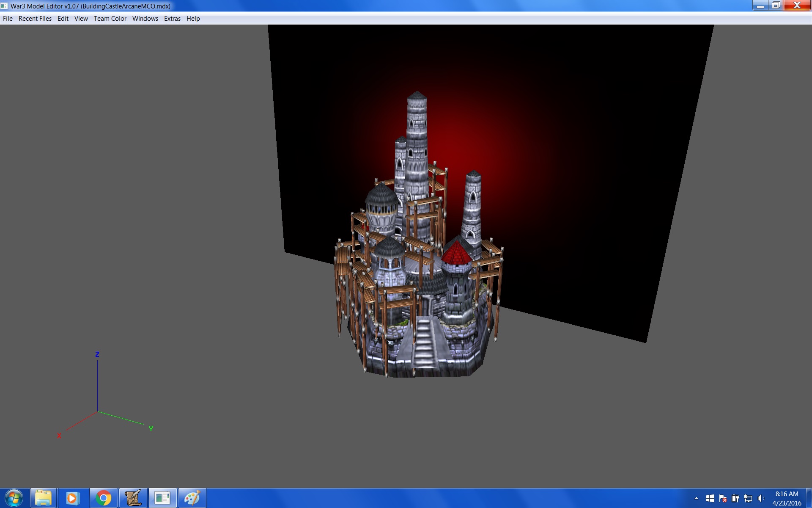812x508 pixels.
Task: Launch Windows Media Player from the taskbar
Action: (73, 498)
